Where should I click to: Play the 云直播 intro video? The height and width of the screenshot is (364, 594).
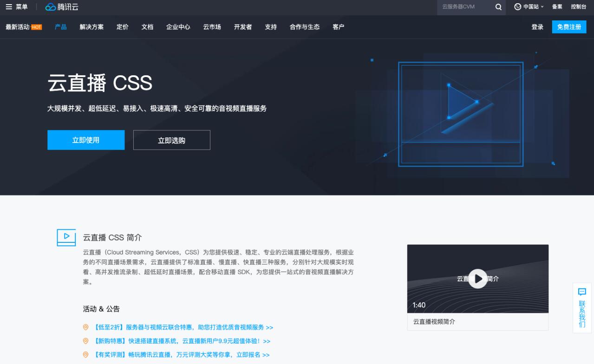(x=477, y=279)
